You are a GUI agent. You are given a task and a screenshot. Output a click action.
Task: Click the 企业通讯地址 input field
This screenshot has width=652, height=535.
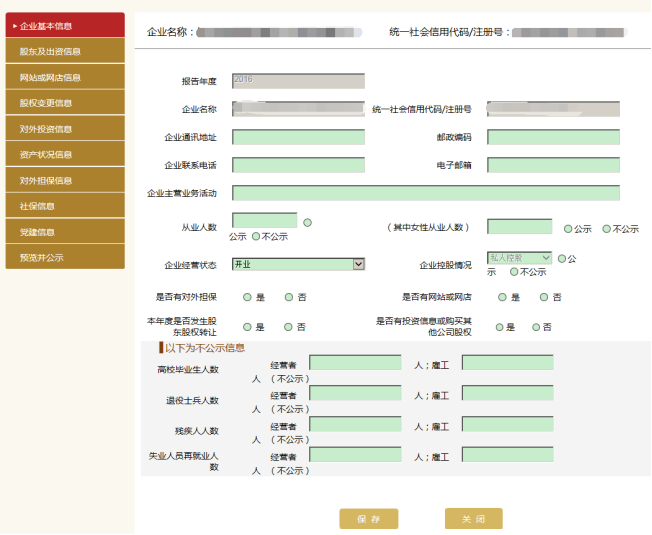tap(298, 137)
